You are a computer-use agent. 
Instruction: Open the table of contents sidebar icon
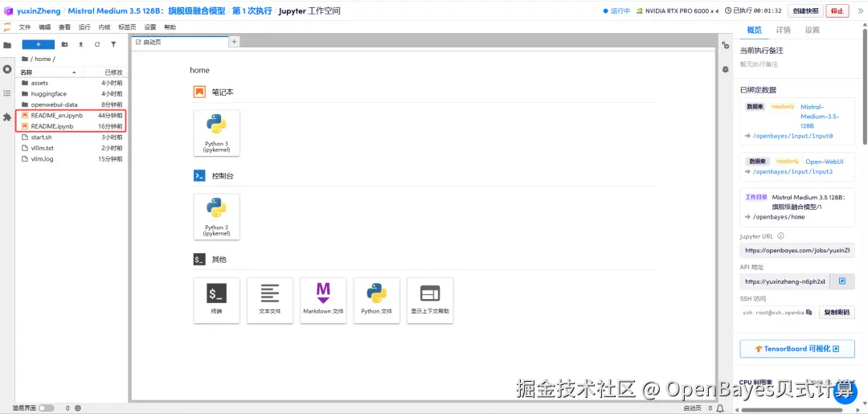7,93
